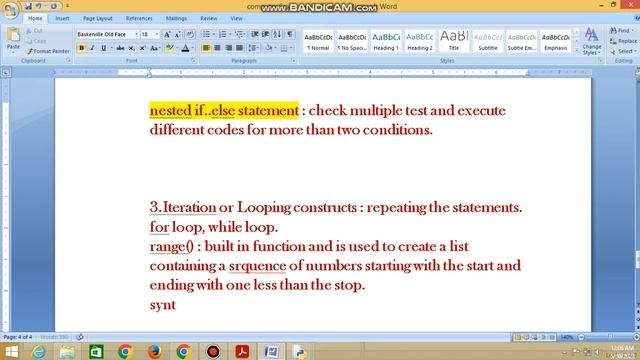Open the Change Styles menu
640x360 pixels.
point(591,41)
